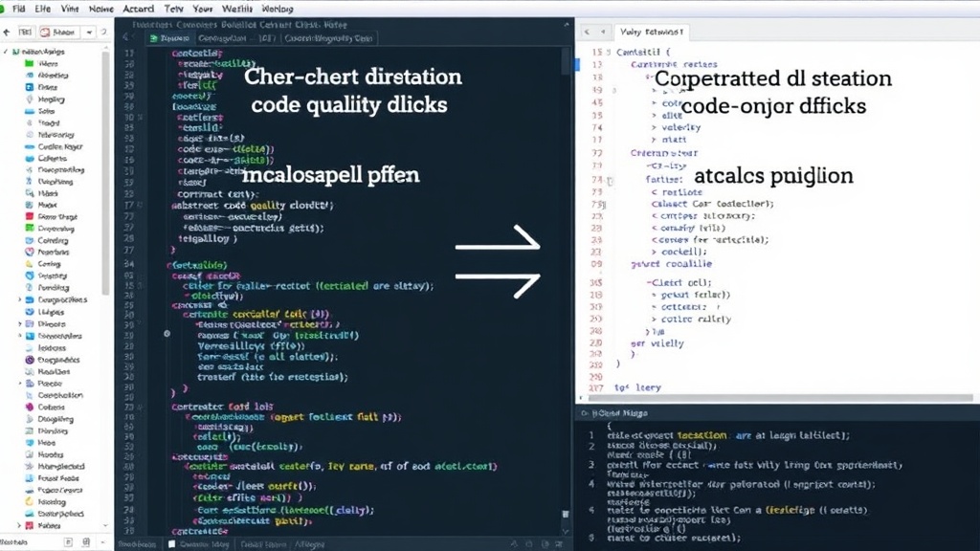
Task: Click the right panel's second navigation arrow
Action: (603, 32)
